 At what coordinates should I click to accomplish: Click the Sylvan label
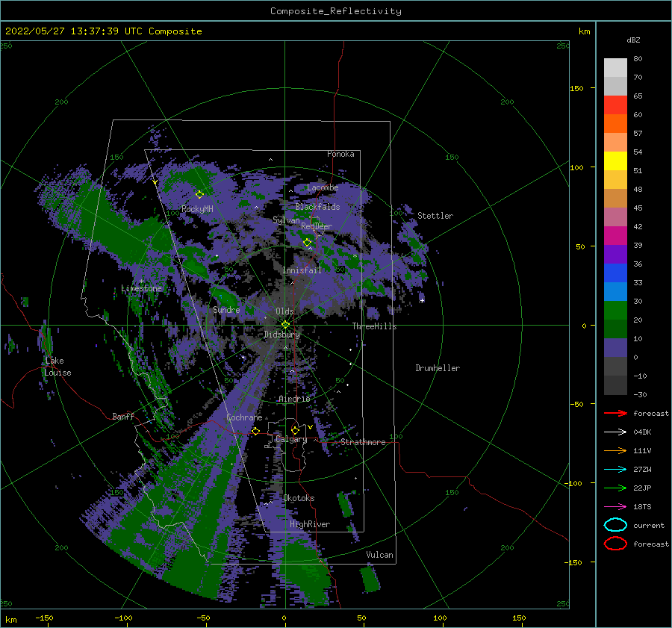pyautogui.click(x=286, y=220)
